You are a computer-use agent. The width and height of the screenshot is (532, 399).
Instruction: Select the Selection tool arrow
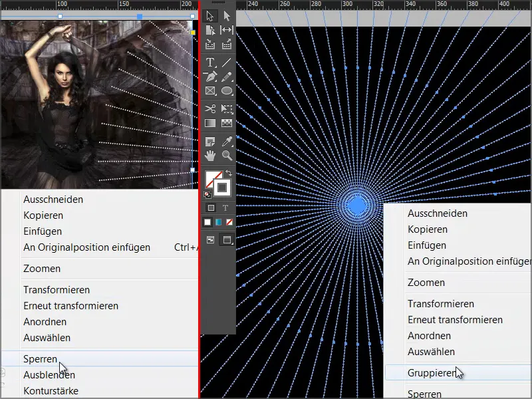pyautogui.click(x=209, y=16)
